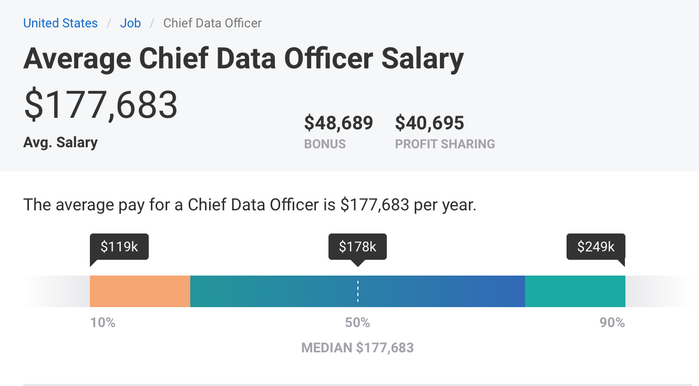This screenshot has width=699, height=386.
Task: Click the orange segment of salary bar
Action: (x=140, y=291)
